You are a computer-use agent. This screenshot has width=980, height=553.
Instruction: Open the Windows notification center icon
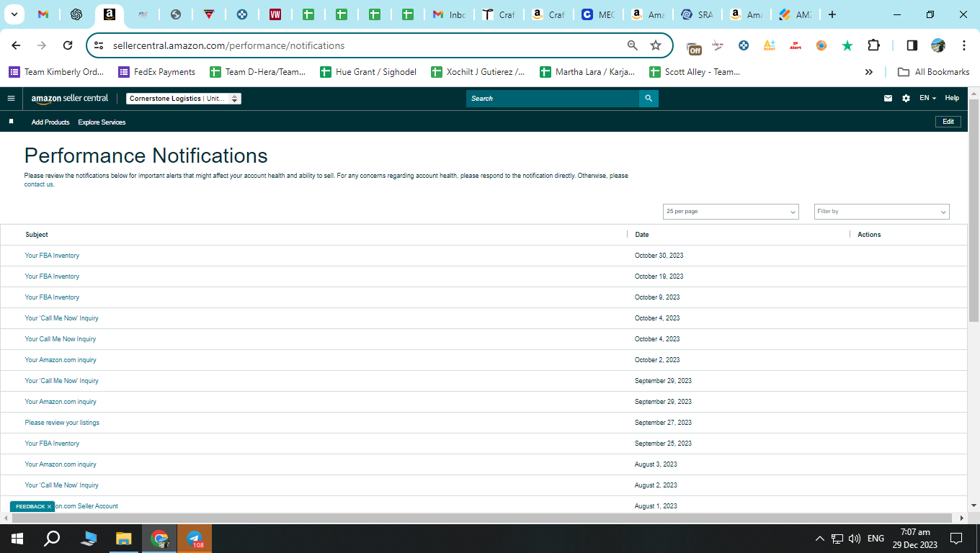(956, 539)
